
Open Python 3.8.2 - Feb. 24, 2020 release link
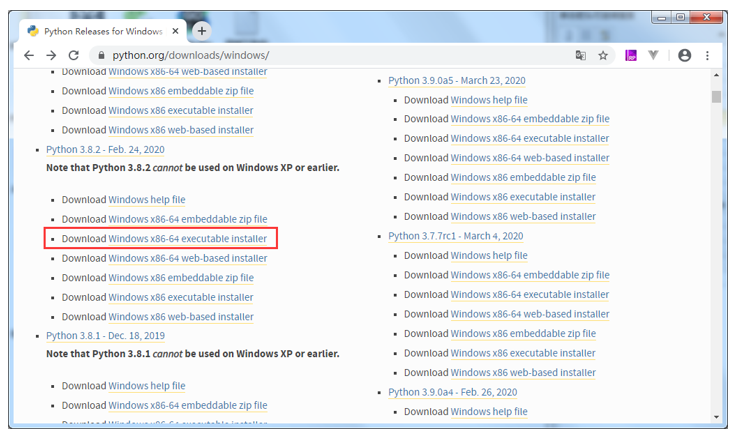[105, 150]
